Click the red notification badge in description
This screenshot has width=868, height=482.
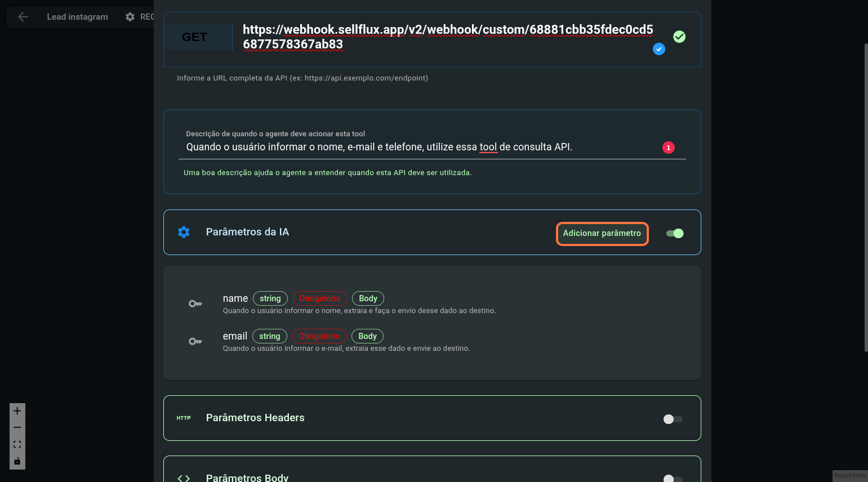tap(668, 148)
